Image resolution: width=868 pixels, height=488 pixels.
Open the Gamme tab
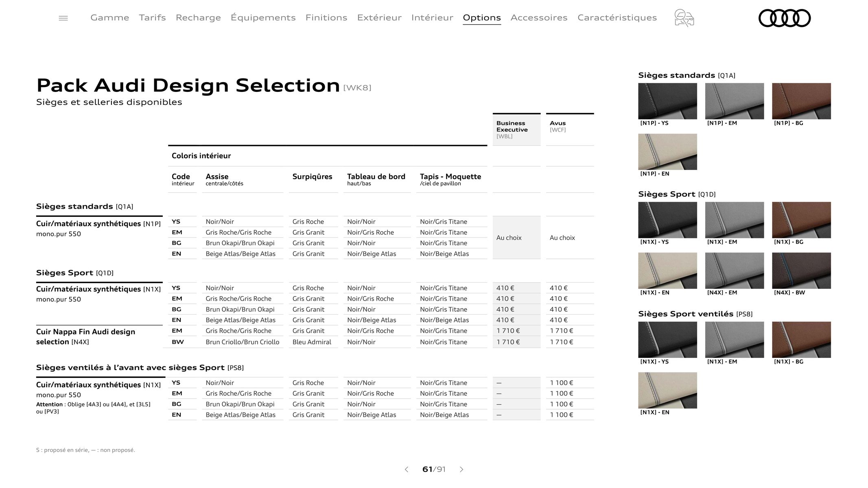pos(109,17)
